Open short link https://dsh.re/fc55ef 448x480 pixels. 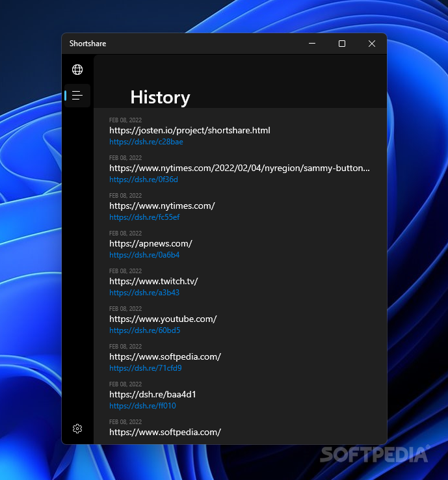144,217
